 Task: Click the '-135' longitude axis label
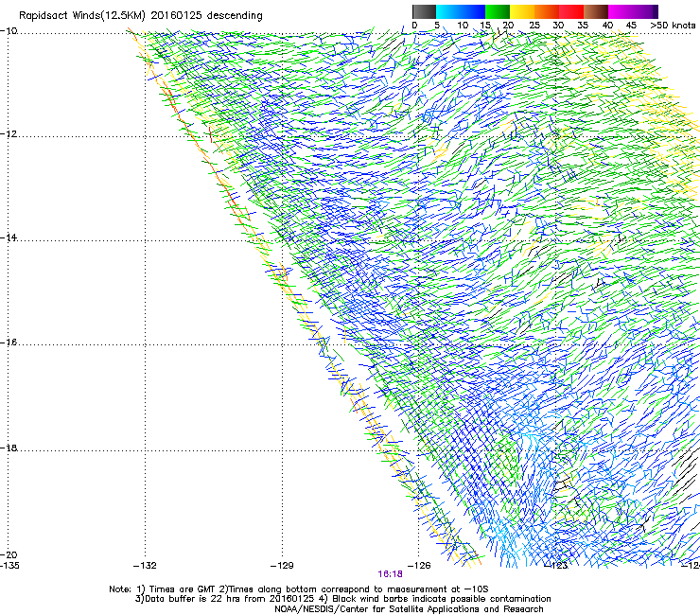[x=9, y=566]
